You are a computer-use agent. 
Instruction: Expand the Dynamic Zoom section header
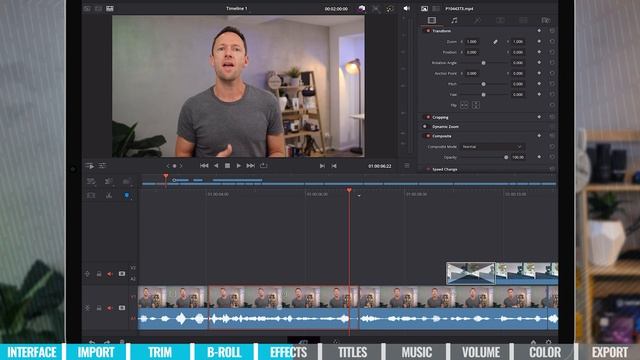(x=445, y=127)
